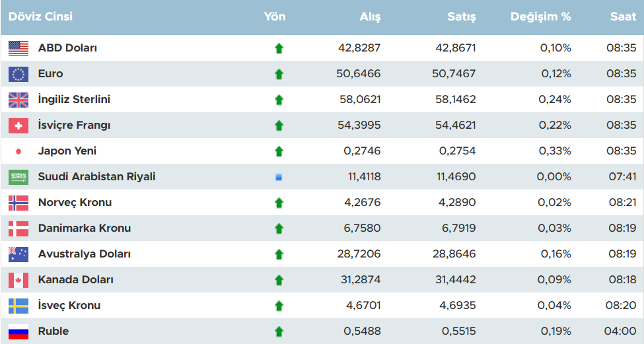Select the Avustralya Doları row name
Screen dimensions: 644x344
tap(85, 254)
